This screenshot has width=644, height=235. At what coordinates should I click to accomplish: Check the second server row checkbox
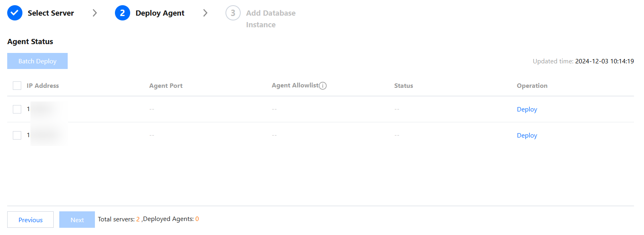coord(17,135)
